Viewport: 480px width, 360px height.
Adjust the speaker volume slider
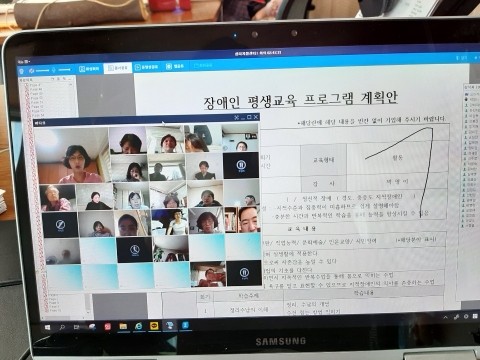[42, 71]
